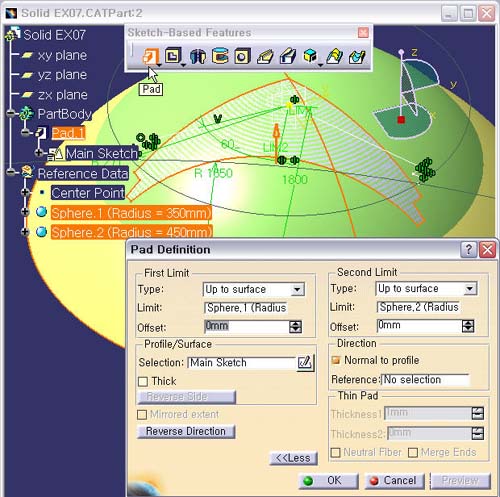Click Direction Reference No selection field
Image resolution: width=500 pixels, height=497 pixels.
click(425, 380)
